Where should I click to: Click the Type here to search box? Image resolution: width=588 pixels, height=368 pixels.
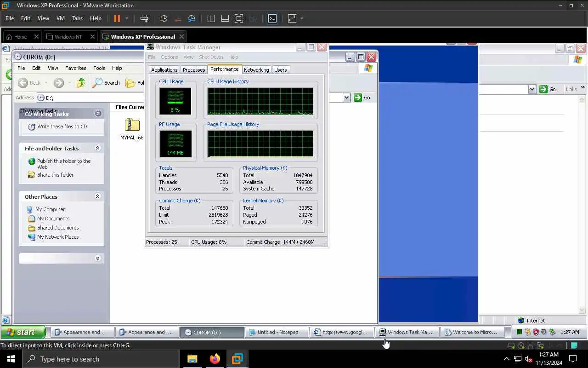pyautogui.click(x=101, y=359)
